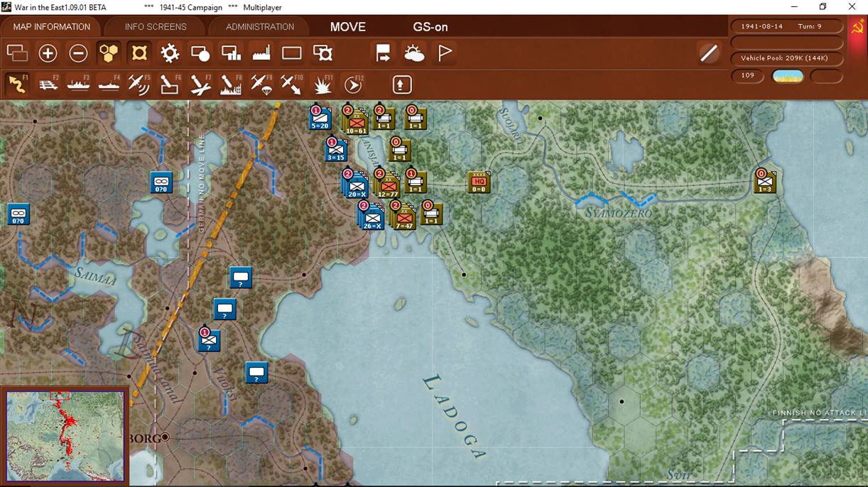Show weather with the sun-cloud icon
This screenshot has width=868, height=487.
pyautogui.click(x=414, y=53)
